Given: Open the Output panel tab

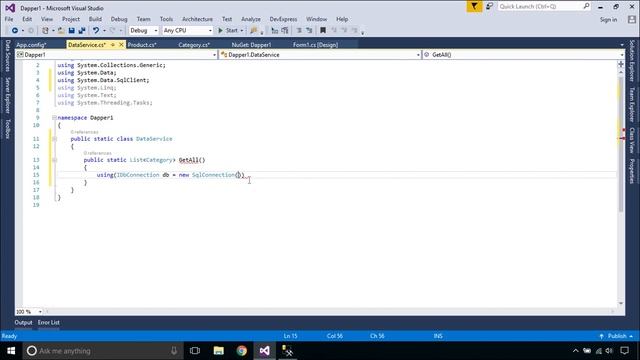Looking at the screenshot, I should pos(23,322).
